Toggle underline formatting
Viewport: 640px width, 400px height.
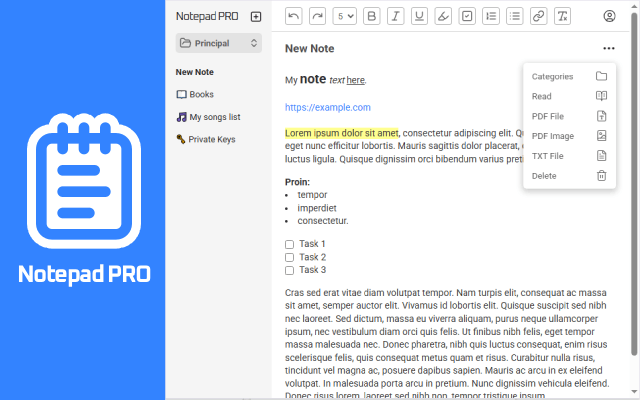[419, 16]
